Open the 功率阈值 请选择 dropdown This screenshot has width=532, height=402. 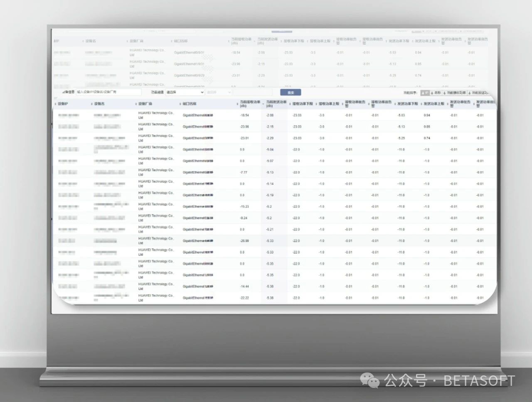185,92
